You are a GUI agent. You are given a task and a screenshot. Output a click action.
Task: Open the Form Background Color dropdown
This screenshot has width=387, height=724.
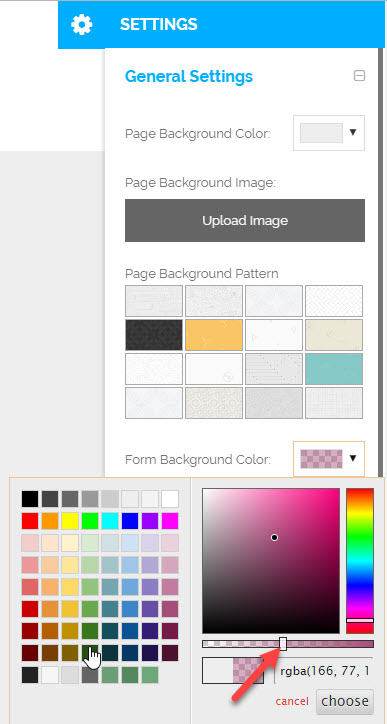[329, 459]
